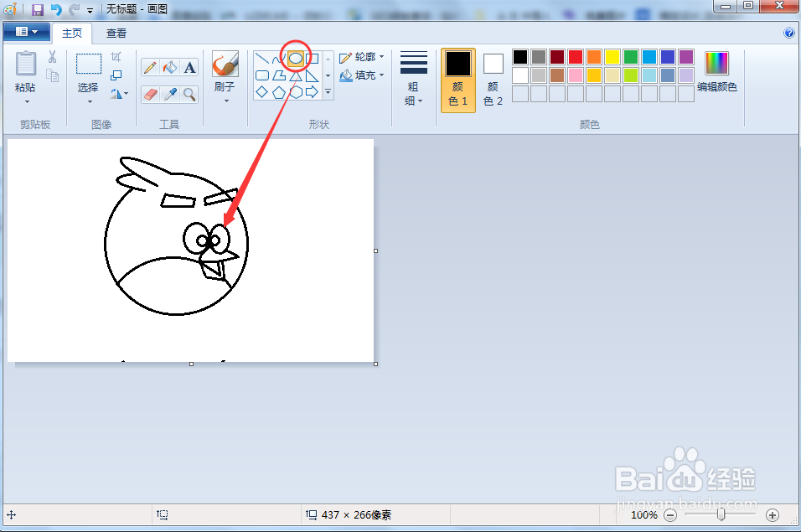Open the Customize Quick Access Toolbar arrow

pos(90,10)
